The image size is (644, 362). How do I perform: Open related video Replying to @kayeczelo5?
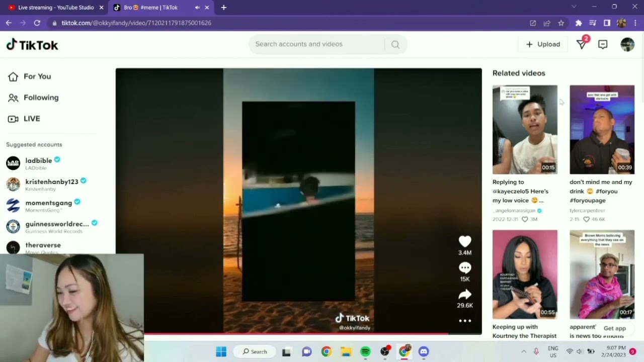click(x=525, y=129)
